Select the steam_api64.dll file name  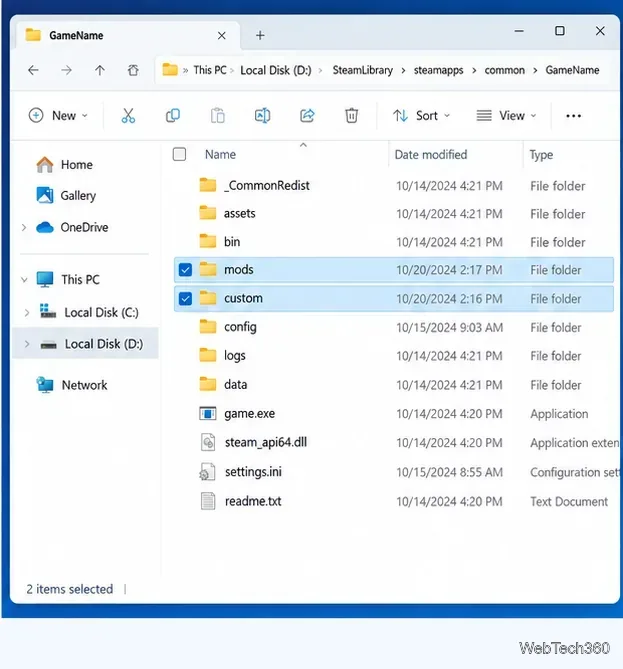(266, 442)
